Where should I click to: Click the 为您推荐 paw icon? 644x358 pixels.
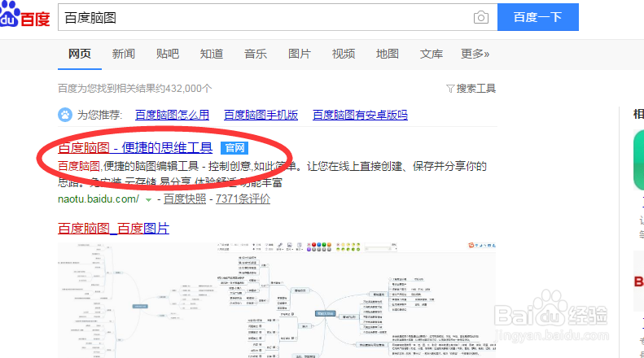click(x=65, y=115)
